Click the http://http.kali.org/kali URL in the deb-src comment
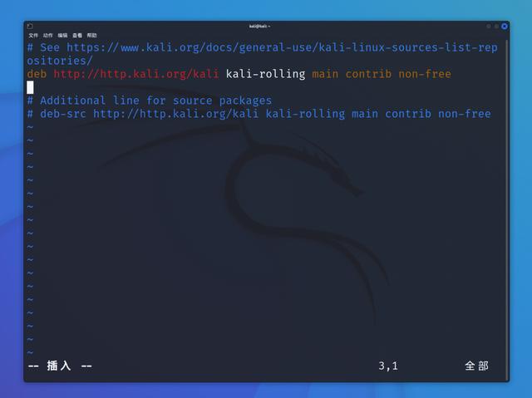Screen dimensions: 532x398 click(175, 114)
